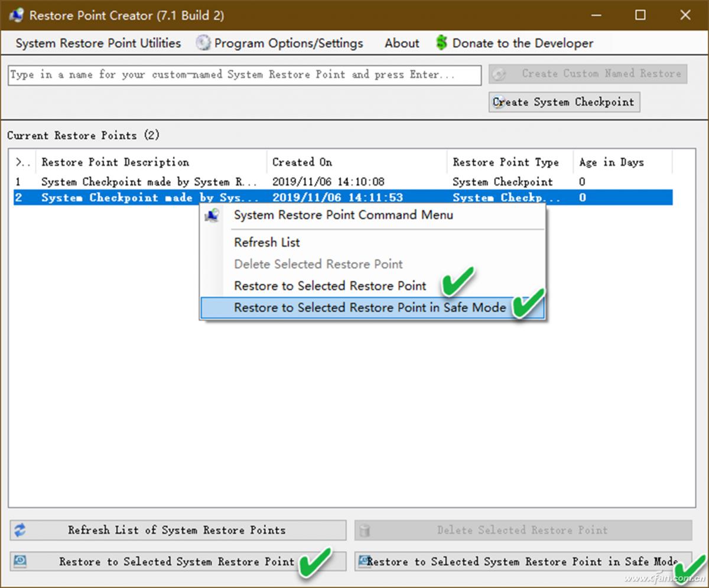Click the Restore Point Creator title bar icon
This screenshot has height=588, width=709.
coord(16,15)
